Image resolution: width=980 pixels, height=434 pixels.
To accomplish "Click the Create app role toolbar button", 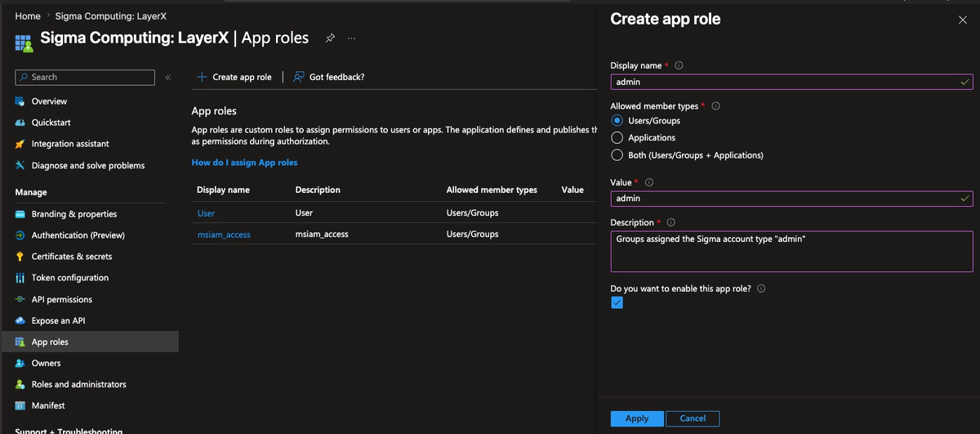I will tap(234, 77).
